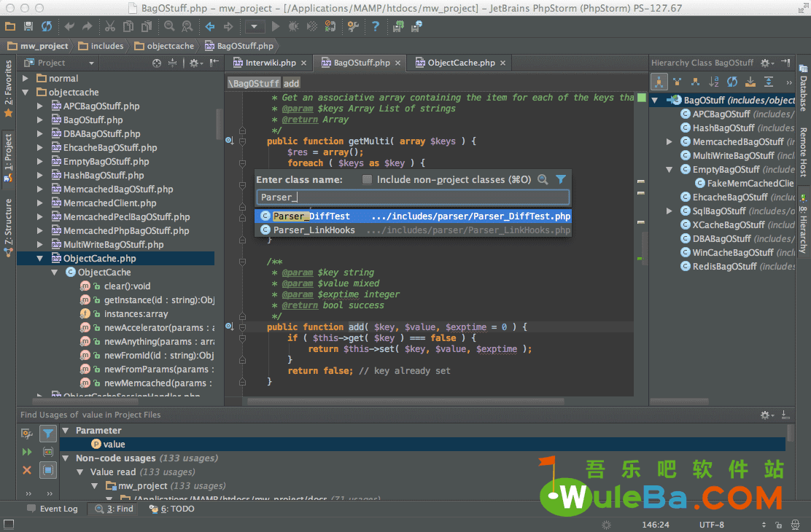
Task: Click the includes breadcrumb
Action: pos(101,46)
